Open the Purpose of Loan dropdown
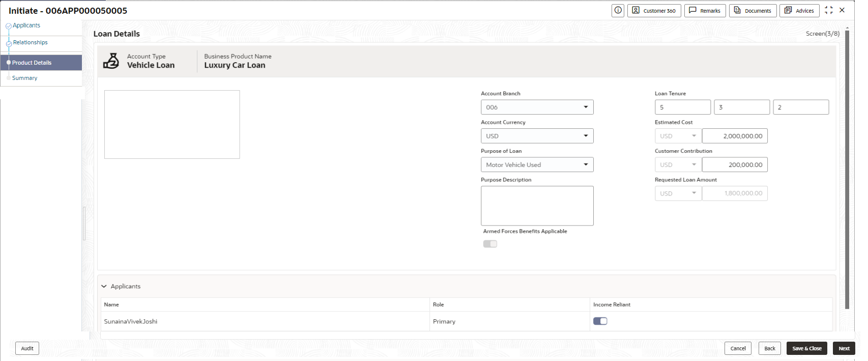 pyautogui.click(x=537, y=164)
